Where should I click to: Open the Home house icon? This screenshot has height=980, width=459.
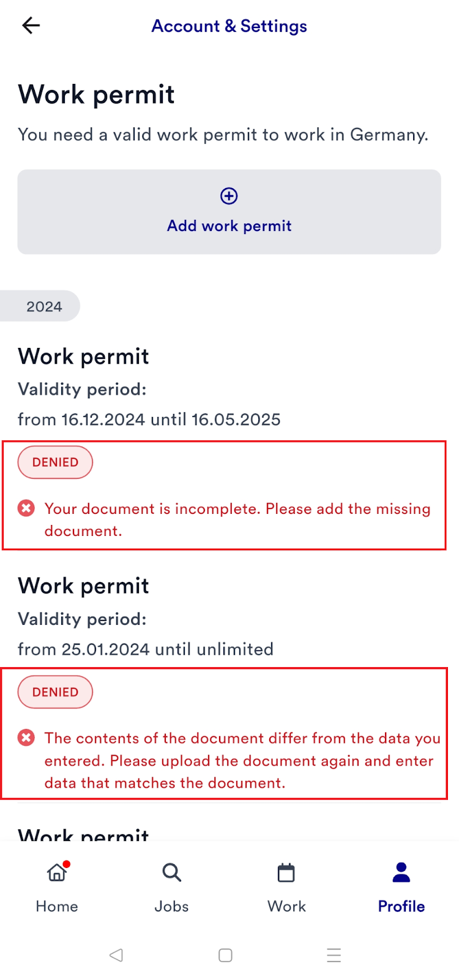(x=57, y=872)
